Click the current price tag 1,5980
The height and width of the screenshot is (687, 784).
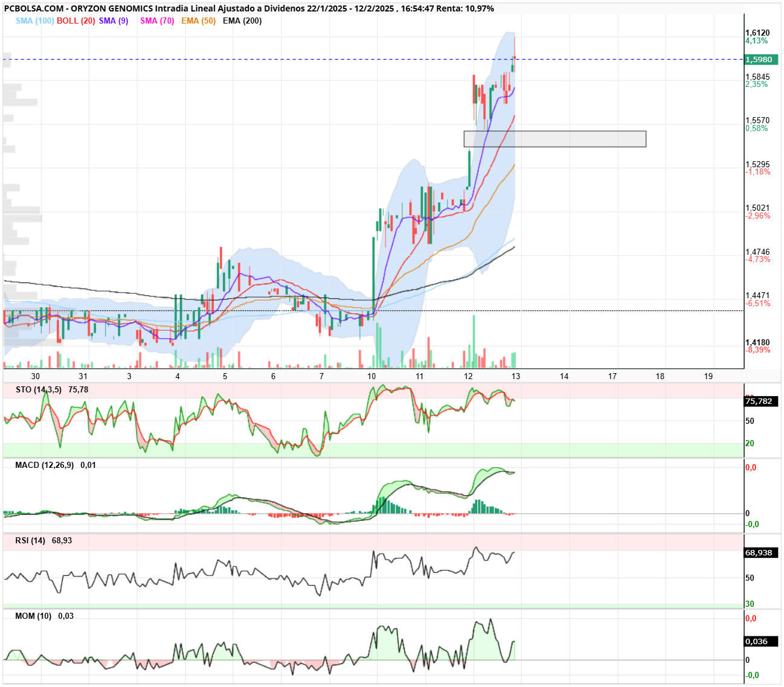click(761, 59)
